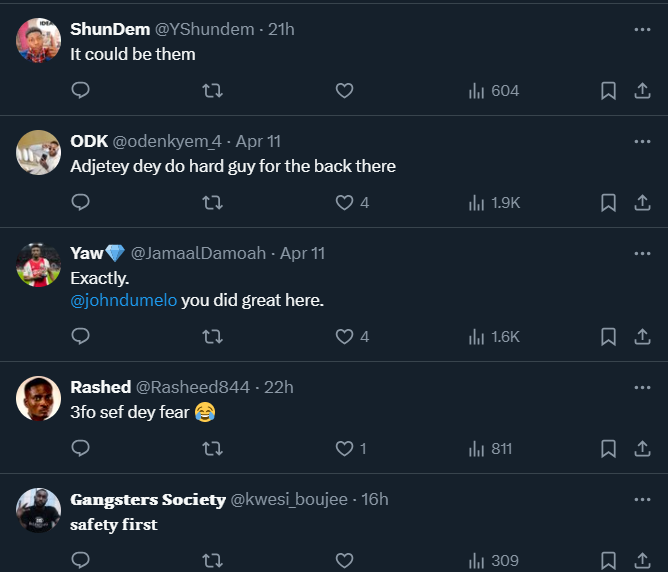View the 1.6K views analytics on Yaw's tweet
The width and height of the screenshot is (668, 572).
494,336
